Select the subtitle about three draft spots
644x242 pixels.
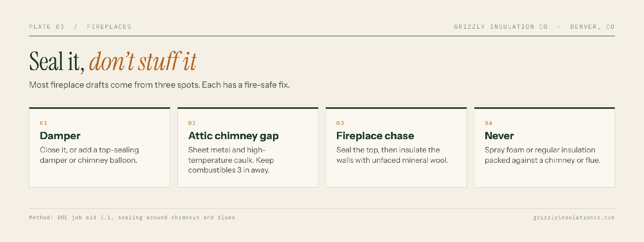(x=159, y=85)
